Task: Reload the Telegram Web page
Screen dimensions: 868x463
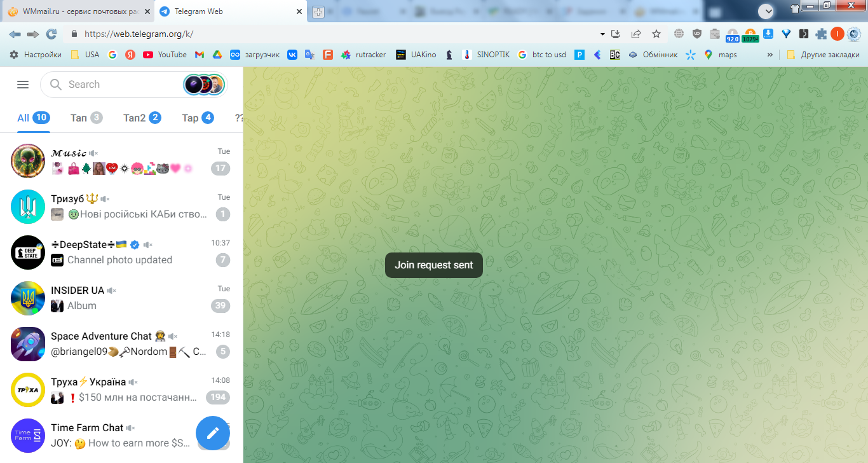Action: (51, 34)
